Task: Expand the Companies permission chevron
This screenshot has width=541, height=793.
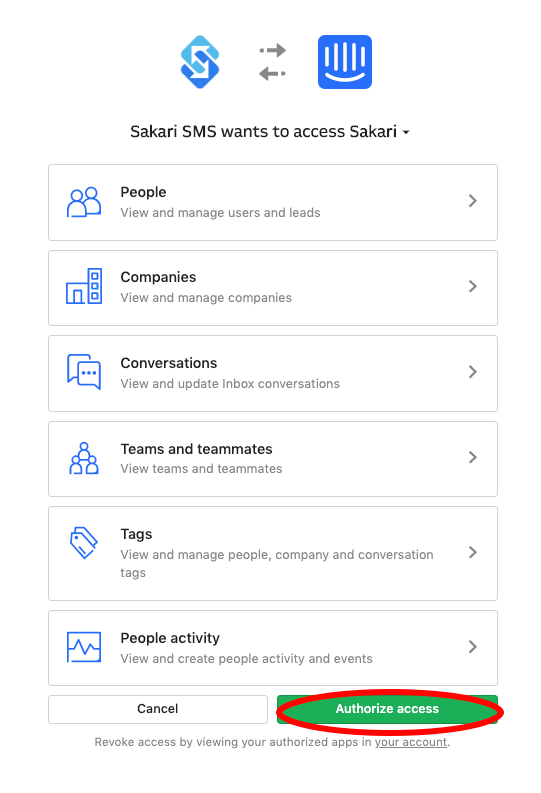Action: tap(473, 286)
